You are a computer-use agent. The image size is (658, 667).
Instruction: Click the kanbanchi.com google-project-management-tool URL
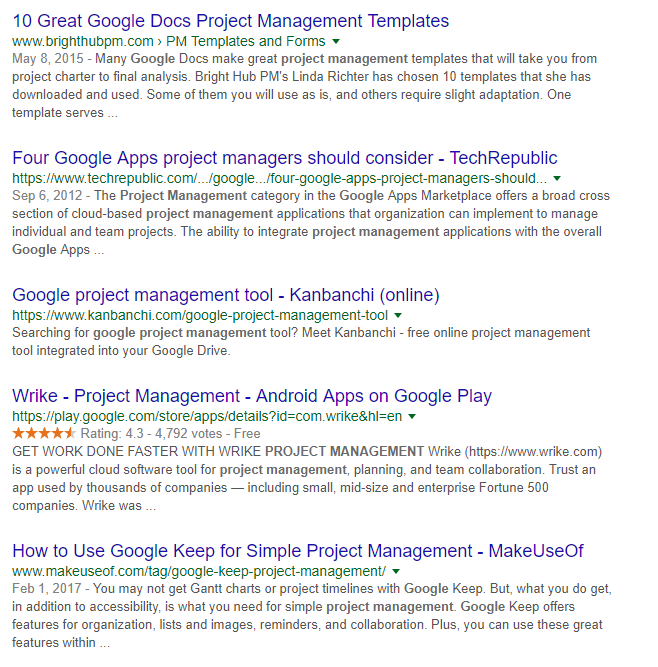200,315
